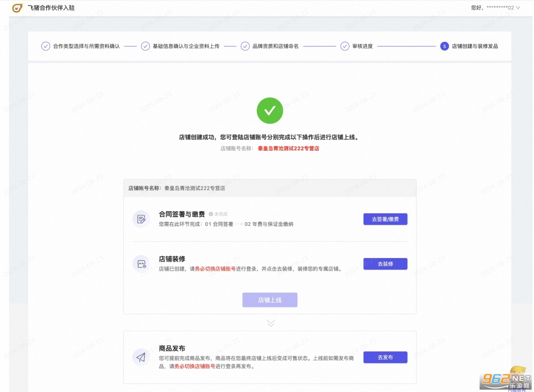Image resolution: width=534 pixels, height=392 pixels.
Task: Click the paper plane product publish icon
Action: [x=141, y=357]
